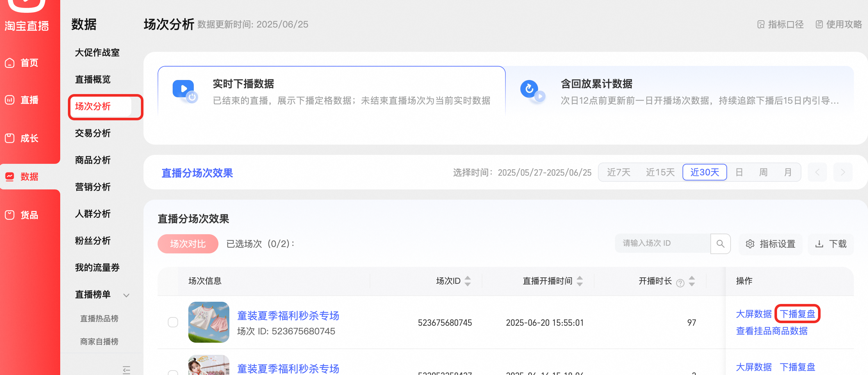This screenshot has width=868, height=375.
Task: Open second 童装夏季福利秒杀专场 title link
Action: tap(288, 369)
